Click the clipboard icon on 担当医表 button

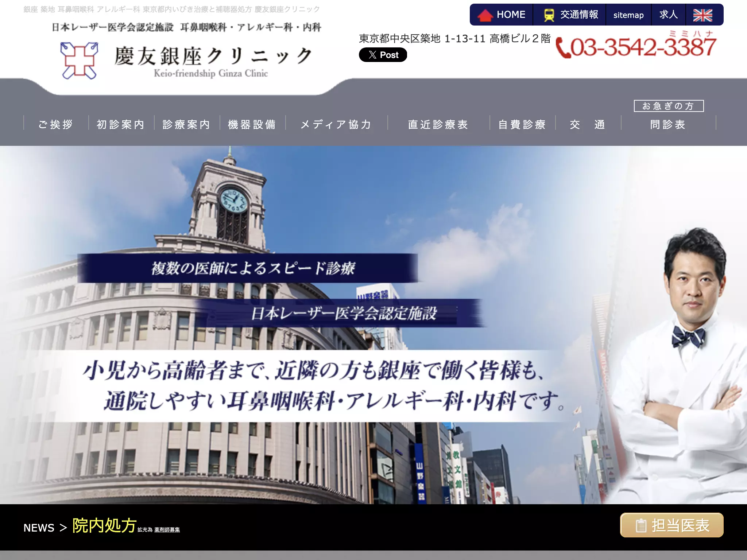click(641, 525)
